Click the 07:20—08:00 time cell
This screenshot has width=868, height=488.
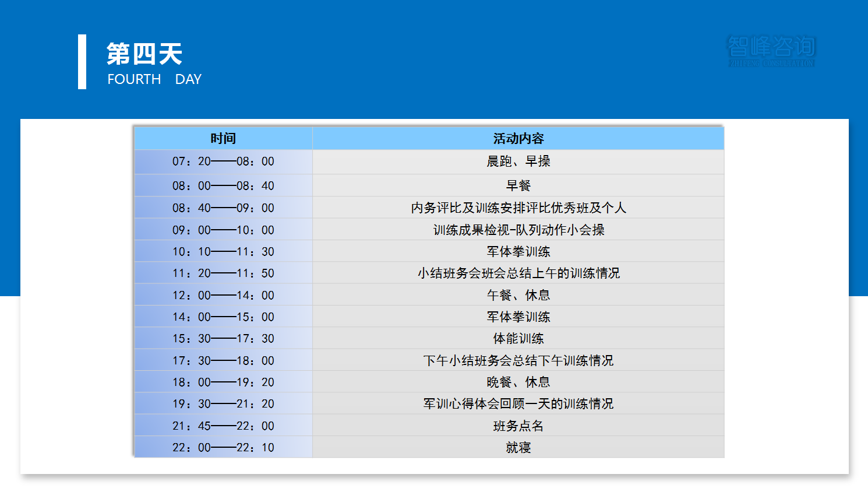pyautogui.click(x=223, y=162)
